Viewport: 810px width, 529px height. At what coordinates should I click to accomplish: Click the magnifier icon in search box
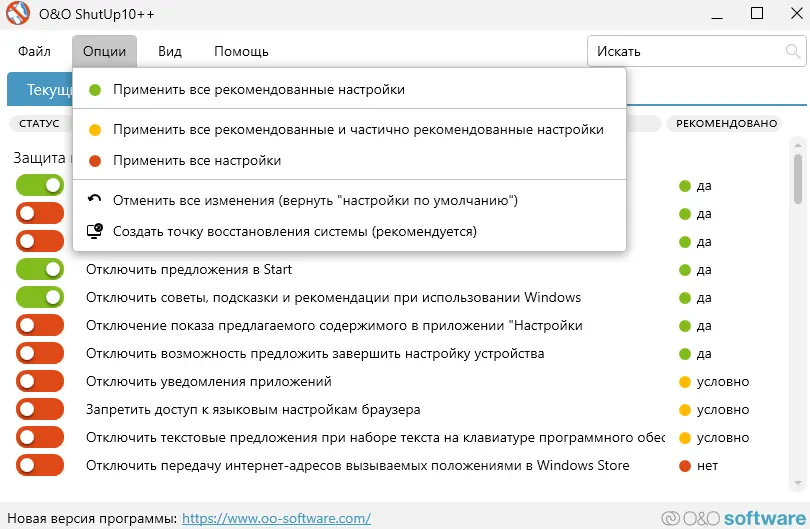coord(792,51)
